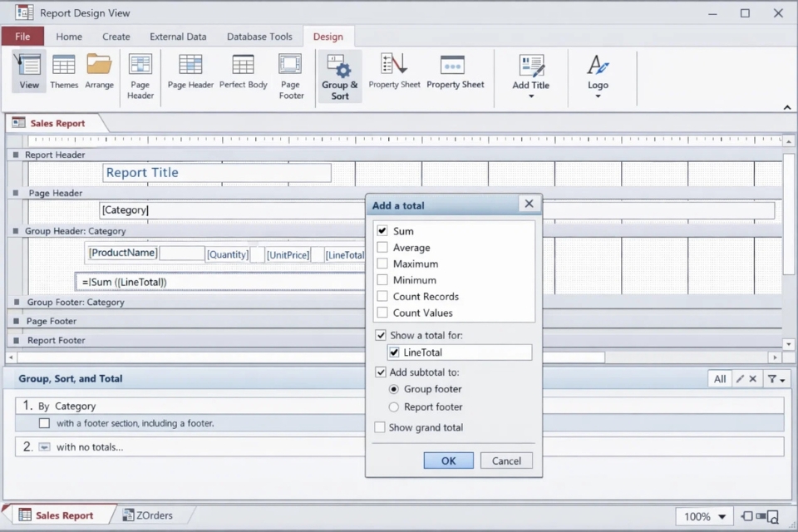Viewport: 798px width, 532px height.
Task: Collapse the ribbon with the chevron arrow
Action: (x=786, y=107)
